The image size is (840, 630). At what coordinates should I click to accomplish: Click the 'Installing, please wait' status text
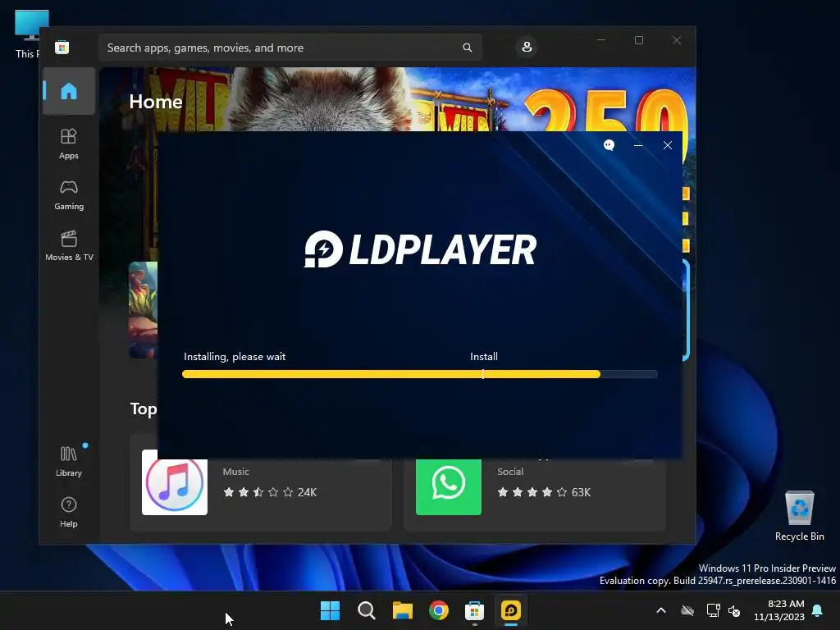[235, 356]
